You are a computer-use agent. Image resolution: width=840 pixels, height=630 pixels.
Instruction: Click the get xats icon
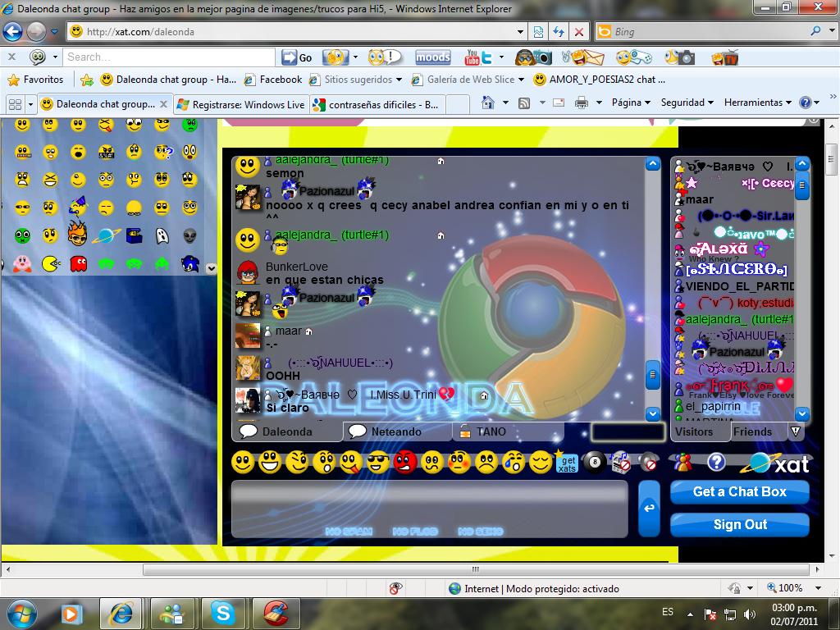click(x=567, y=462)
